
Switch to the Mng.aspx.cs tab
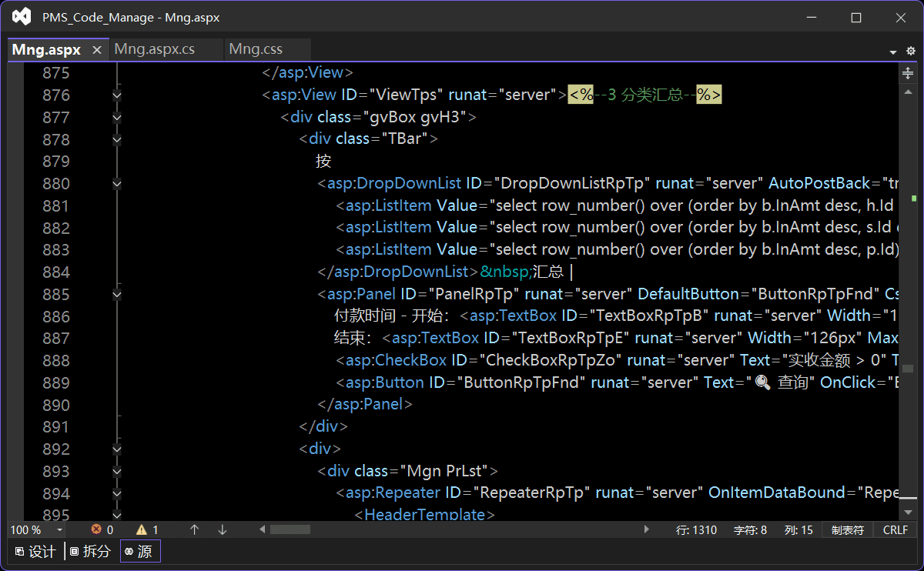pos(155,49)
